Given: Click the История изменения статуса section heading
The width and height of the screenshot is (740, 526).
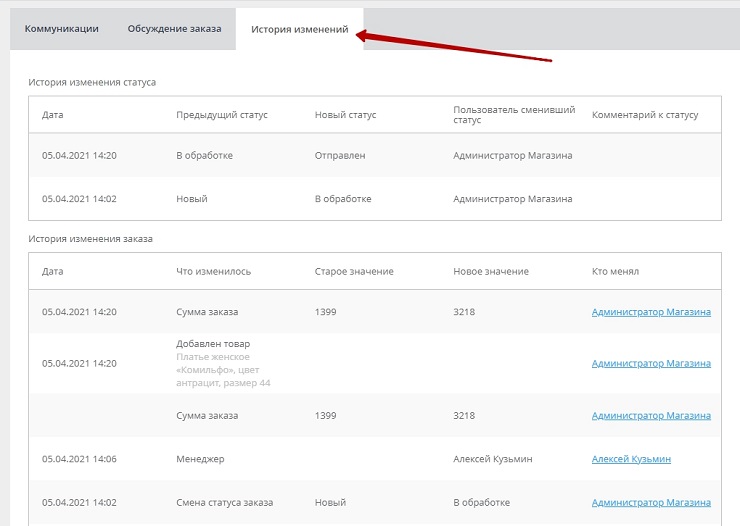Looking at the screenshot, I should (92, 82).
